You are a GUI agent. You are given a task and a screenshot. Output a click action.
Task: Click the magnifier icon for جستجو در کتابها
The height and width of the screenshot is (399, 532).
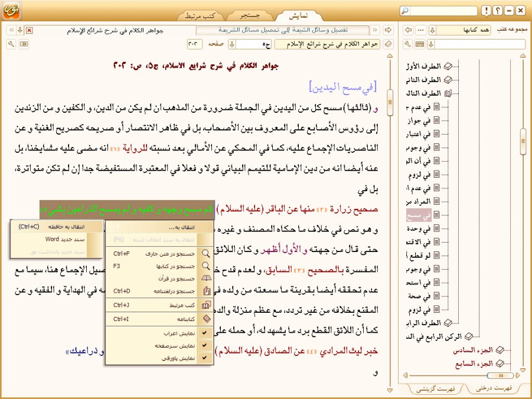pos(205,266)
